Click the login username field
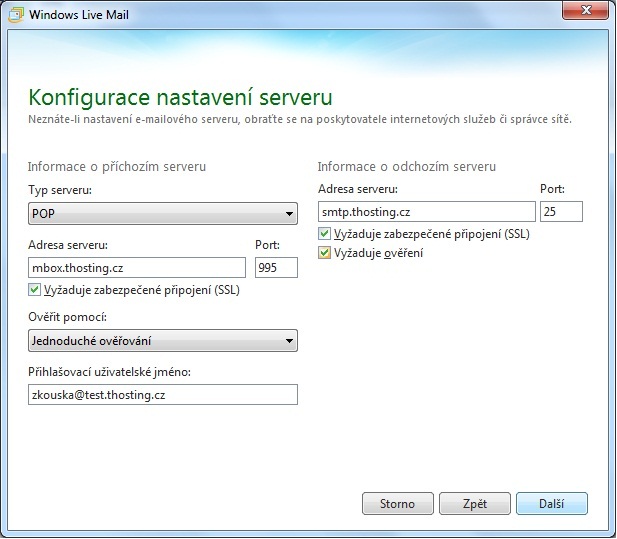Viewport: 617px width, 539px height. pyautogui.click(x=163, y=395)
